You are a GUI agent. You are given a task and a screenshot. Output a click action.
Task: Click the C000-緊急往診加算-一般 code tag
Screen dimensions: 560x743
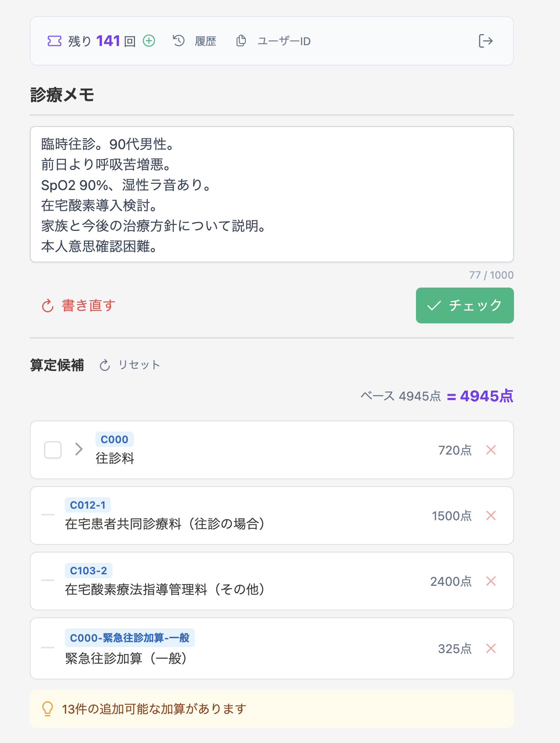(x=130, y=638)
